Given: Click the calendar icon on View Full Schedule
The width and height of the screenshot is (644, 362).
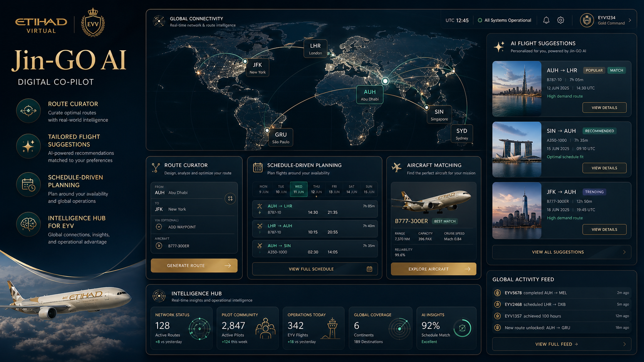Looking at the screenshot, I should pos(369,269).
